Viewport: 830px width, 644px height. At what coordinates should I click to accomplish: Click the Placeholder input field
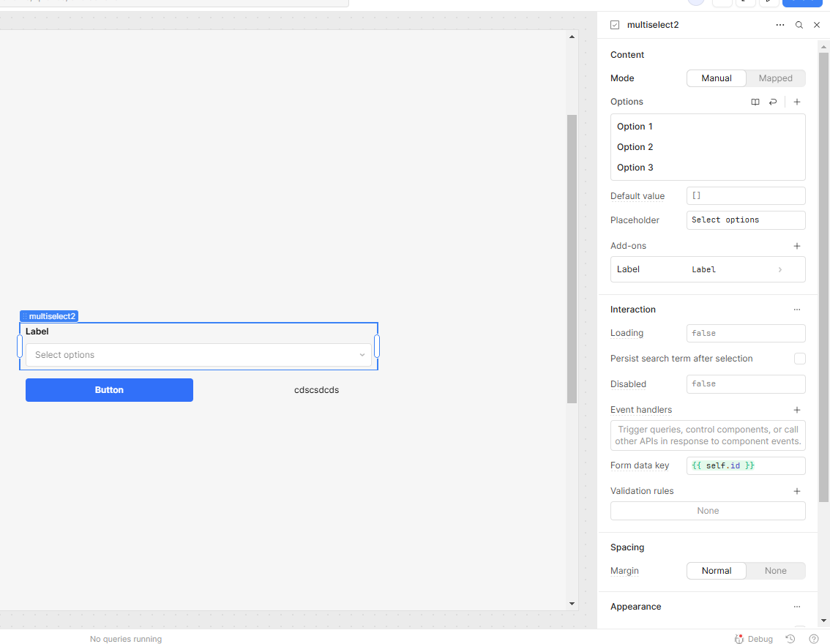[x=745, y=220]
